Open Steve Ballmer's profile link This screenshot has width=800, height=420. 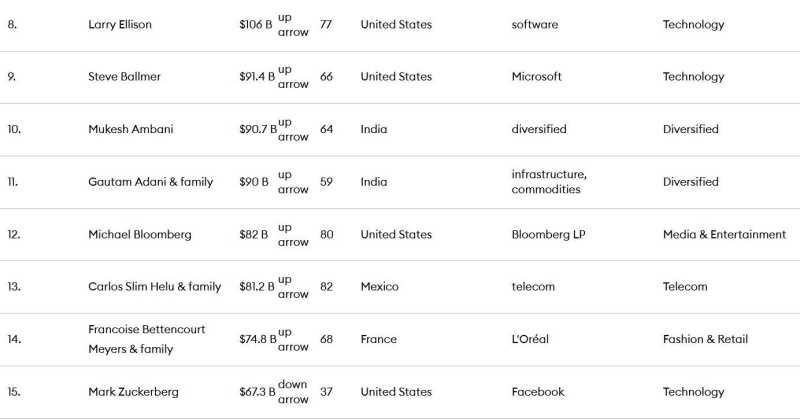(x=124, y=77)
